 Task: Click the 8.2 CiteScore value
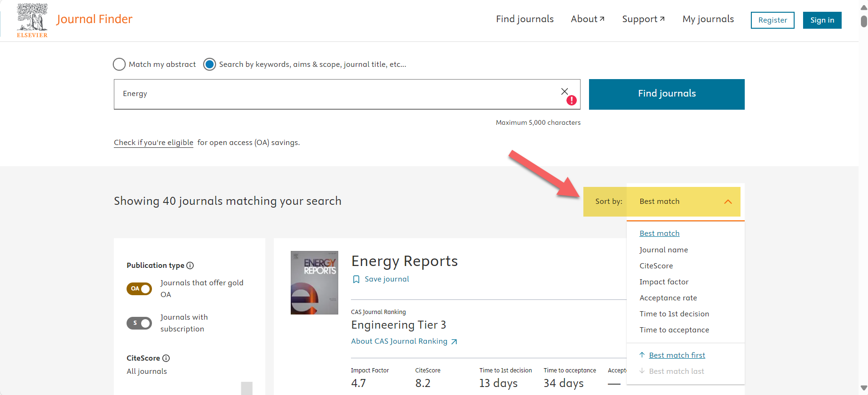[423, 383]
